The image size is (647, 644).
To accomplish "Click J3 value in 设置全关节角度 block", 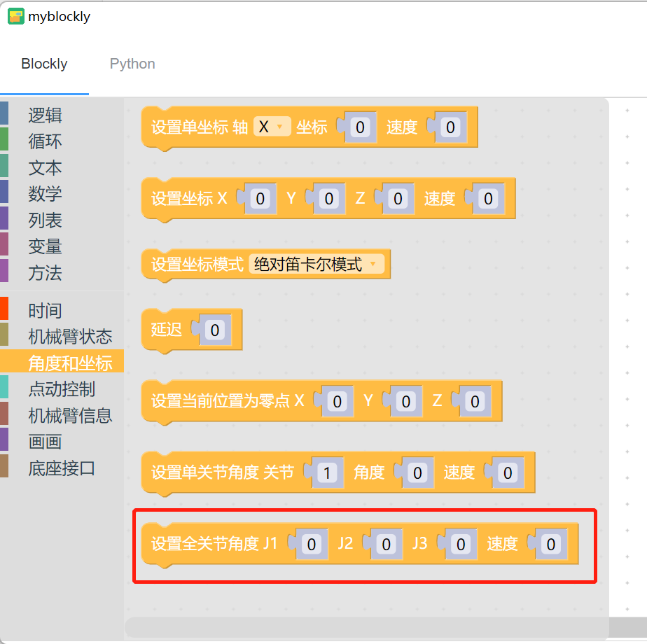I will click(x=461, y=544).
